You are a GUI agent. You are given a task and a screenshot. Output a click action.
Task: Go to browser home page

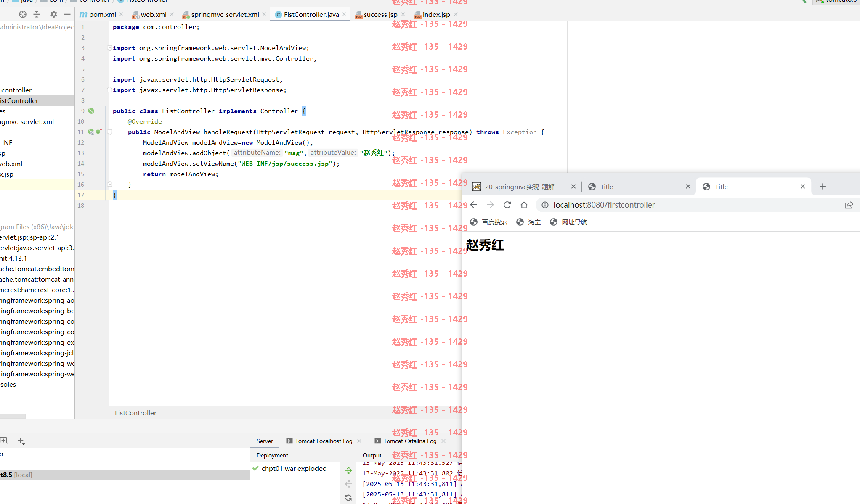(524, 205)
